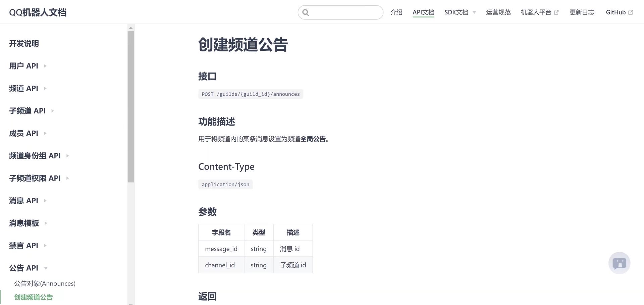The image size is (644, 305).
Task: Expand the 子频道权限 API section
Action: click(67, 178)
